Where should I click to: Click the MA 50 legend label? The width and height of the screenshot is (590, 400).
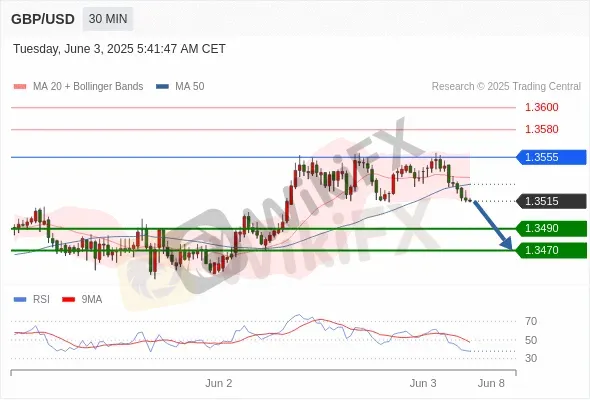coord(190,87)
